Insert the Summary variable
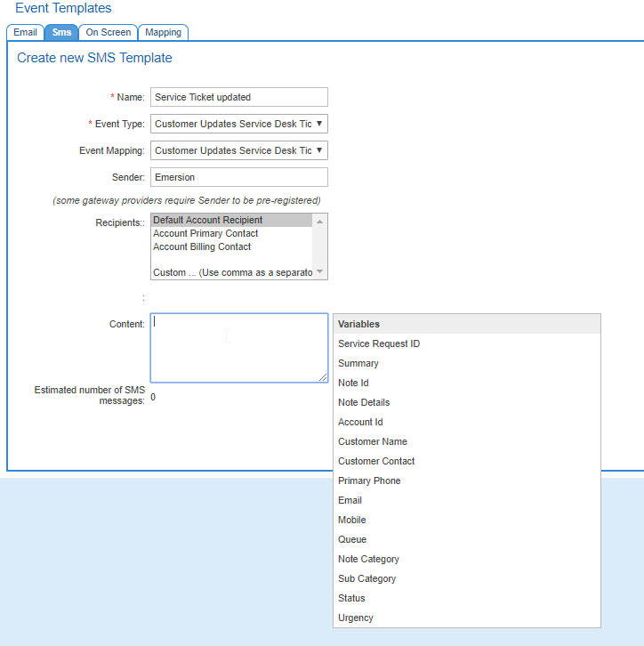 [x=358, y=363]
